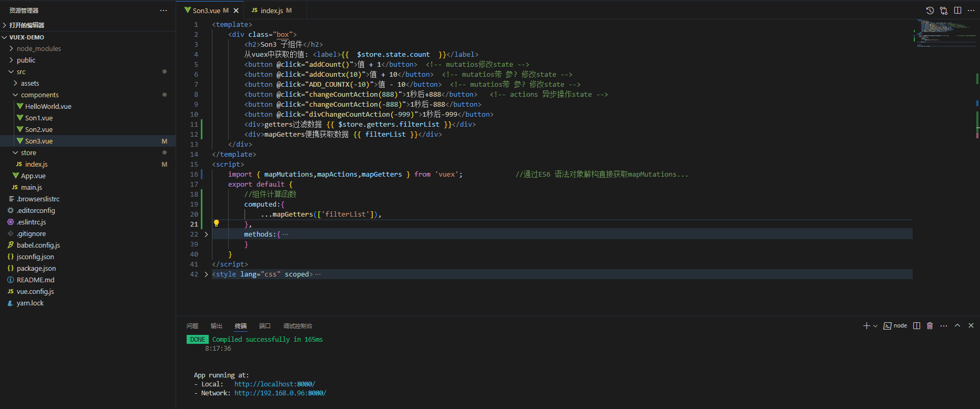This screenshot has height=409, width=980.
Task: Select Son3.vue in the explorer tree
Action: [88, 141]
